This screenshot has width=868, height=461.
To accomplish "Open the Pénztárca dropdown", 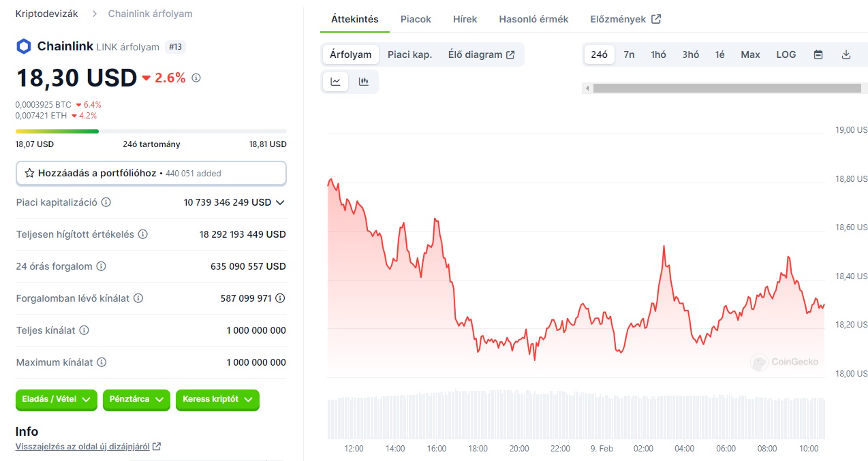I will pyautogui.click(x=136, y=400).
